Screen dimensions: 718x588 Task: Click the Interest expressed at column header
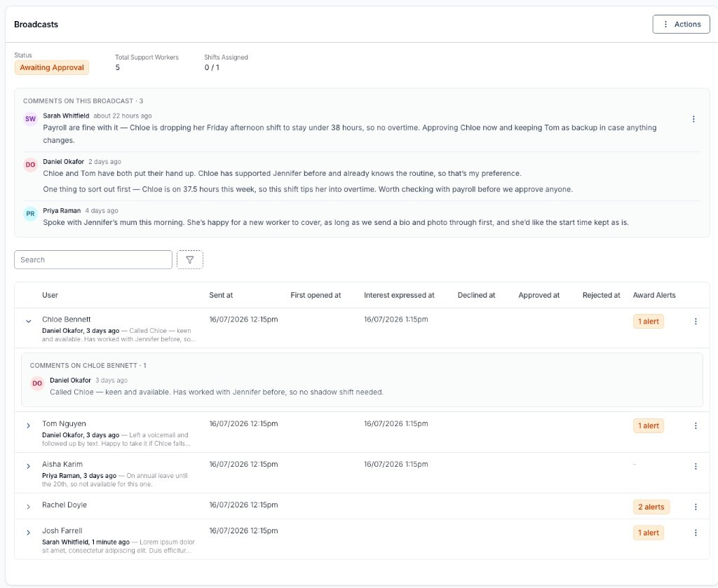tap(399, 295)
